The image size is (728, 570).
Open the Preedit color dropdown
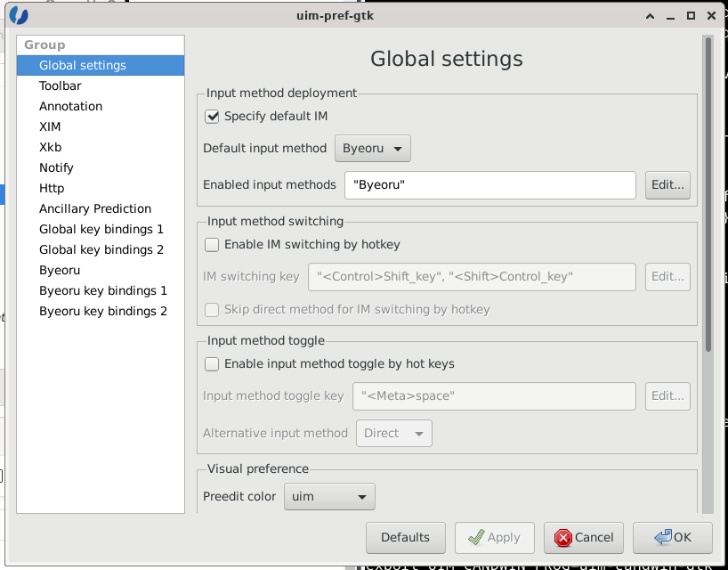329,497
